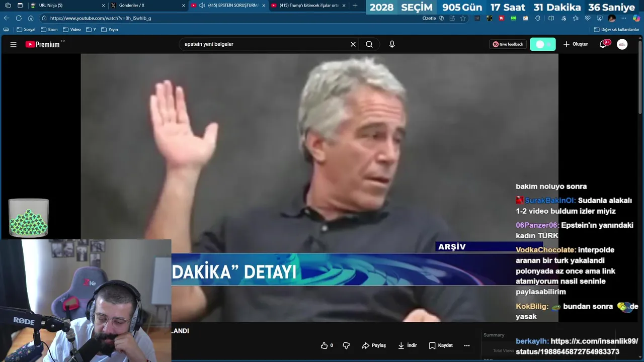The width and height of the screenshot is (644, 362).
Task: Switch to the Trump'ı bitirecek ifşalar tab
Action: point(308,6)
